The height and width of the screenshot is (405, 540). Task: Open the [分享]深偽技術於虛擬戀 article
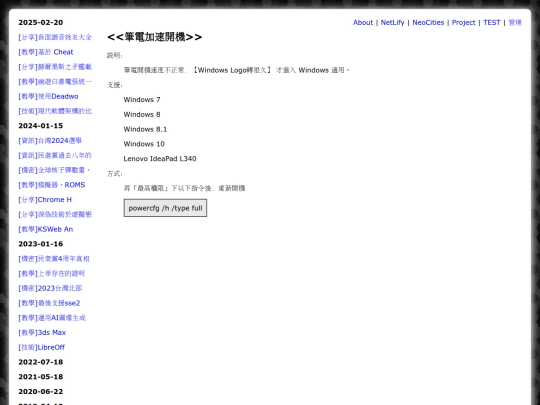(55, 215)
